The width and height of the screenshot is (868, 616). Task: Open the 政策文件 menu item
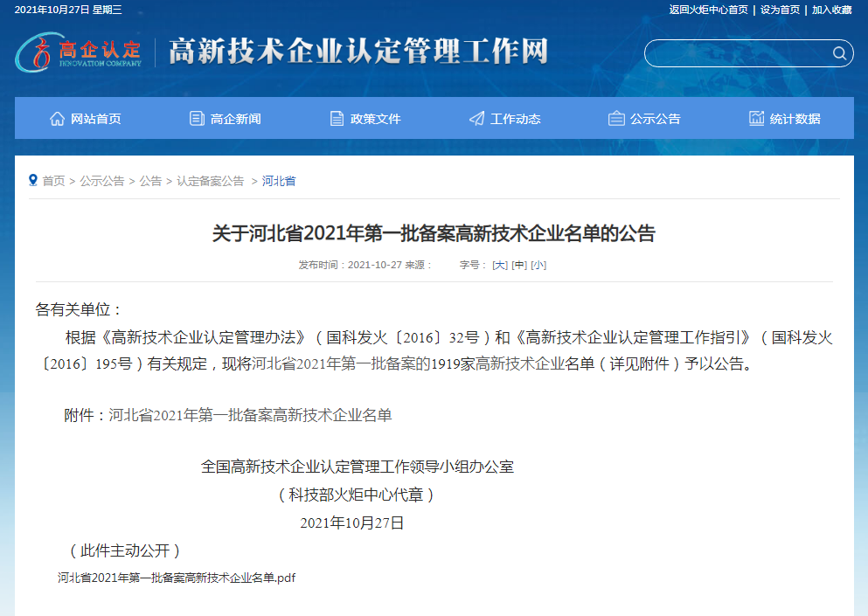tap(365, 119)
